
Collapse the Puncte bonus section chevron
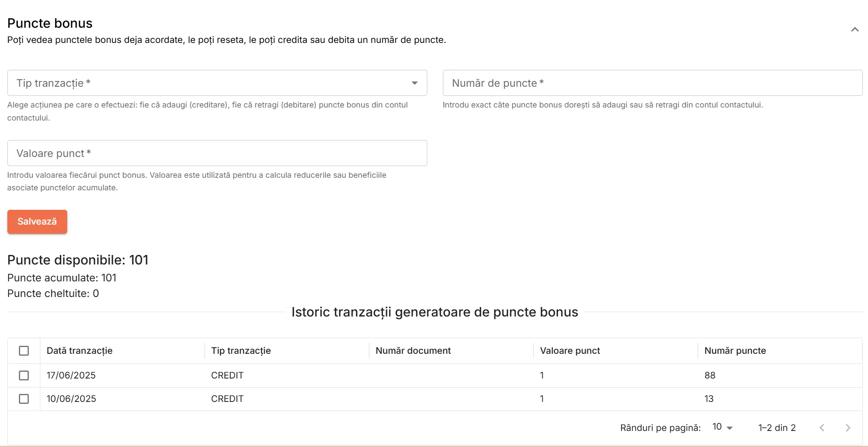[x=855, y=29]
